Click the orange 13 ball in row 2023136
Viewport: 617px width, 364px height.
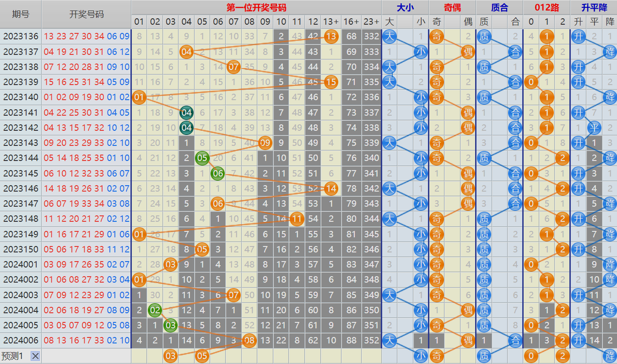tap(330, 37)
